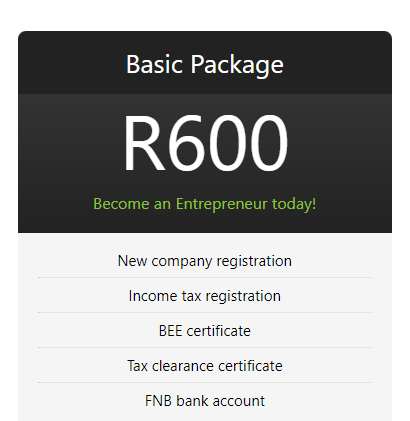This screenshot has height=421, width=410.
Task: Click the letter R in the price
Action: [x=144, y=143]
